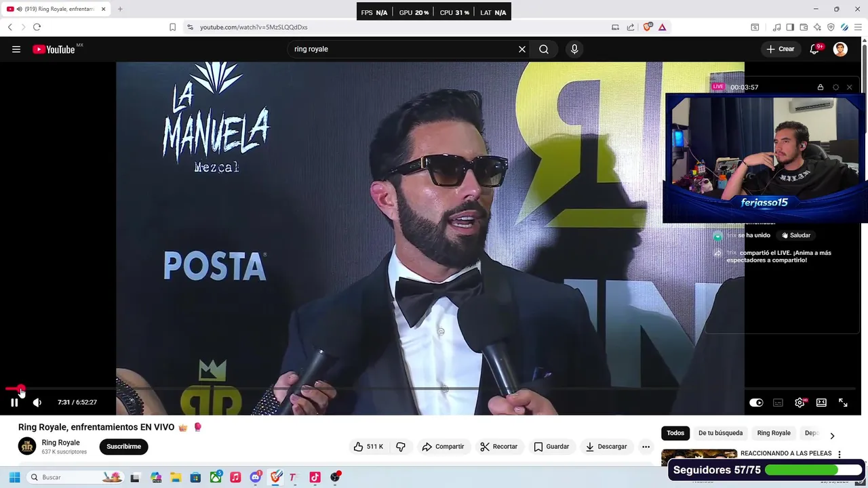Open Brave Wallet icon
The width and height of the screenshot is (868, 488).
point(804,27)
